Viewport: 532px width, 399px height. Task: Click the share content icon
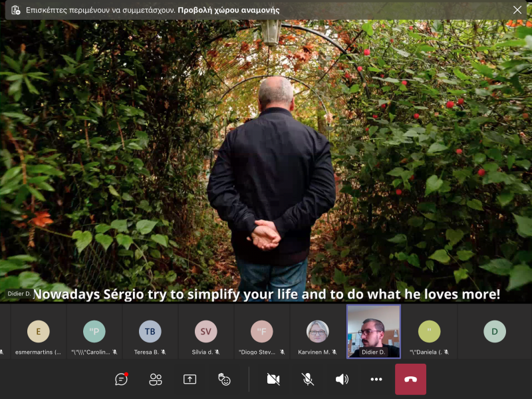point(190,379)
